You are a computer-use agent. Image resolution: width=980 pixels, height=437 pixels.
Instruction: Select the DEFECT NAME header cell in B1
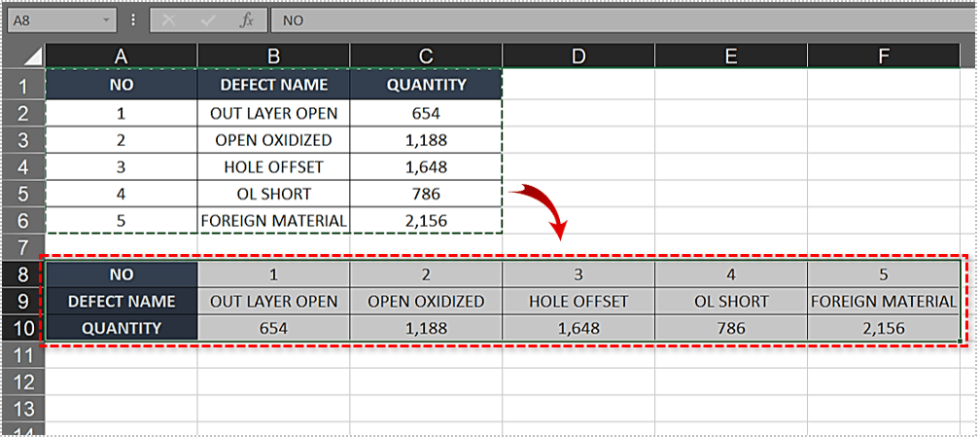click(273, 85)
